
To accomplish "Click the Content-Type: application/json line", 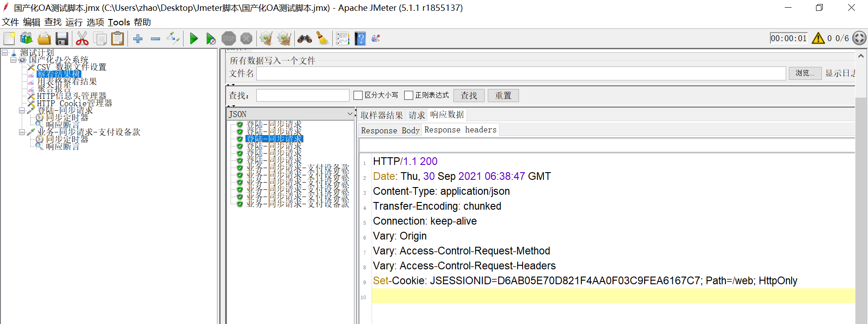I will pyautogui.click(x=441, y=191).
